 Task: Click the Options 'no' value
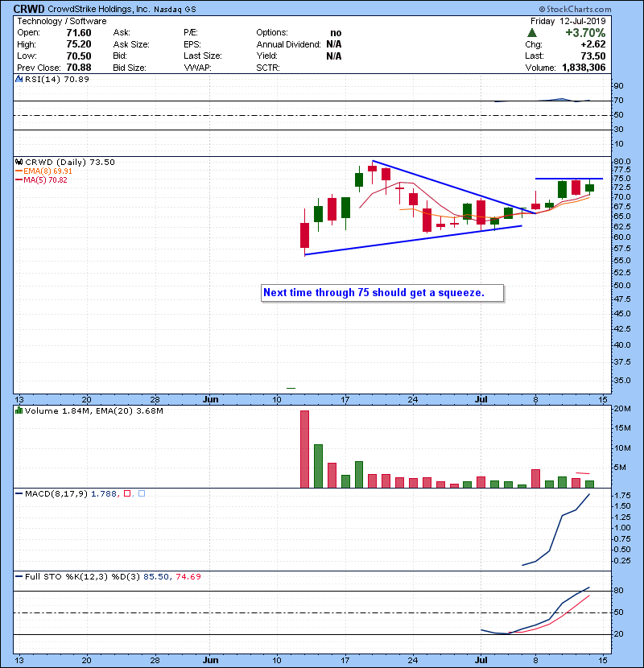(336, 33)
